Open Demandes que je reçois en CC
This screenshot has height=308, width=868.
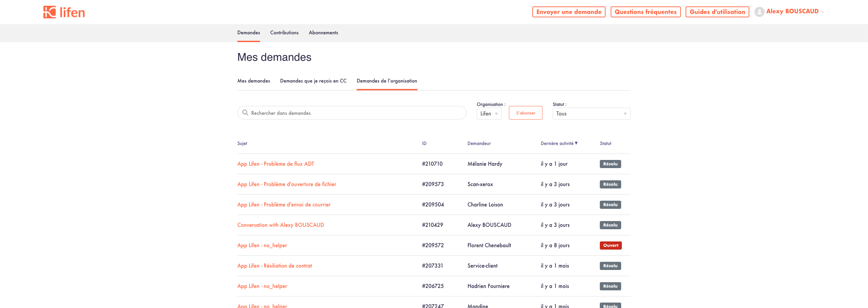313,81
